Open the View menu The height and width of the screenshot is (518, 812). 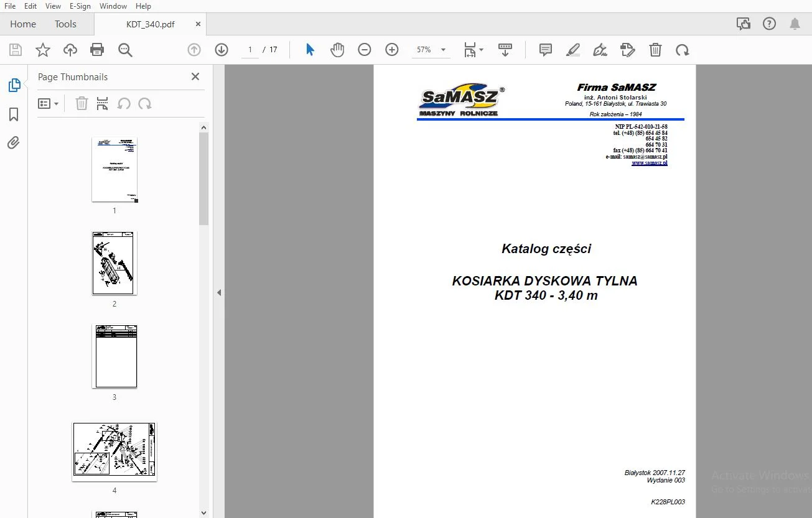[53, 6]
